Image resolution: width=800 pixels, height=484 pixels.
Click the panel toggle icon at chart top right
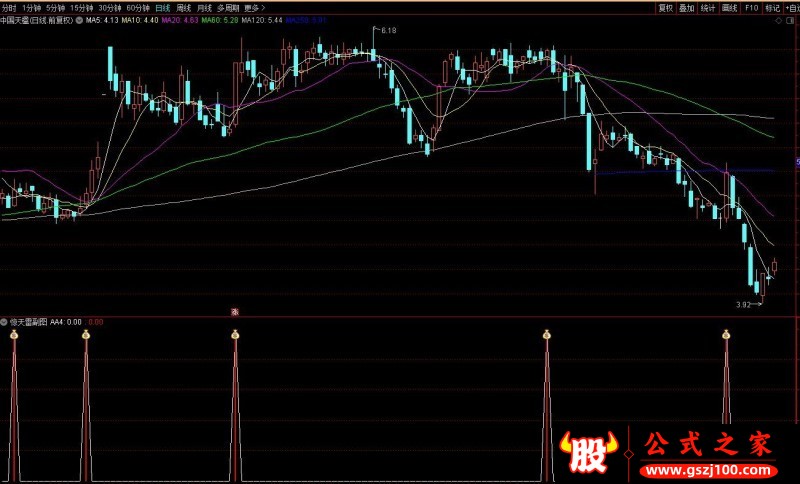tap(792, 21)
